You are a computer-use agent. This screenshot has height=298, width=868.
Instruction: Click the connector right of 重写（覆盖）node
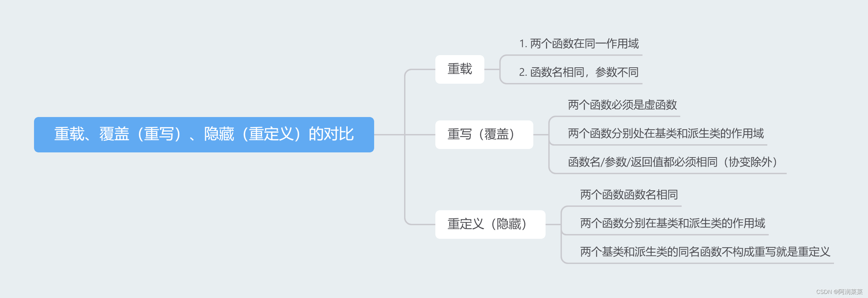(541, 135)
